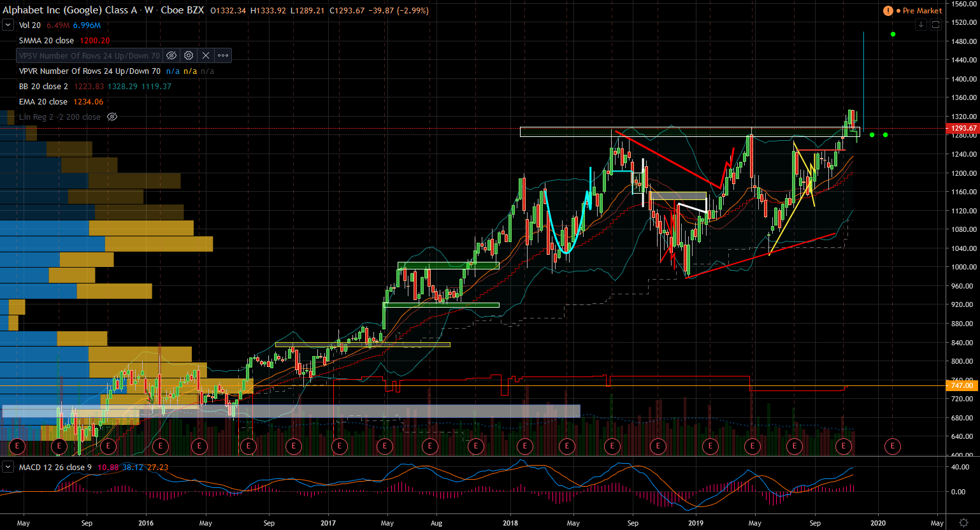
Task: Select the yellow horizontal zone drawing near 840
Action: coord(363,345)
